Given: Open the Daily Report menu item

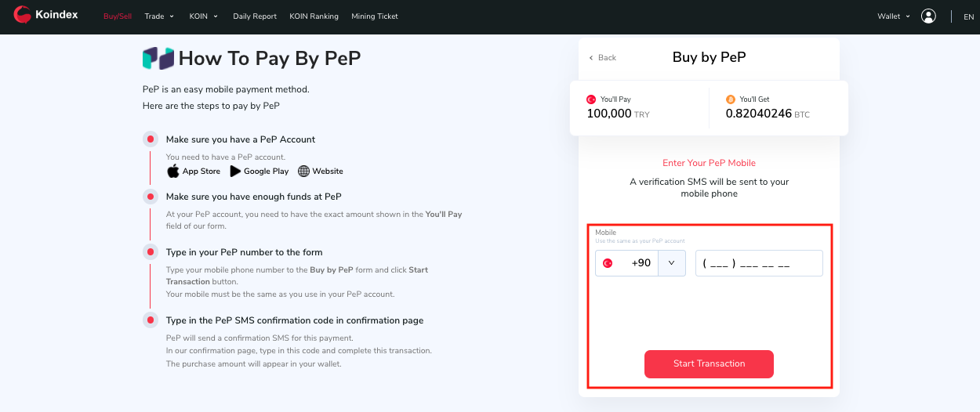Looking at the screenshot, I should pyautogui.click(x=256, y=16).
